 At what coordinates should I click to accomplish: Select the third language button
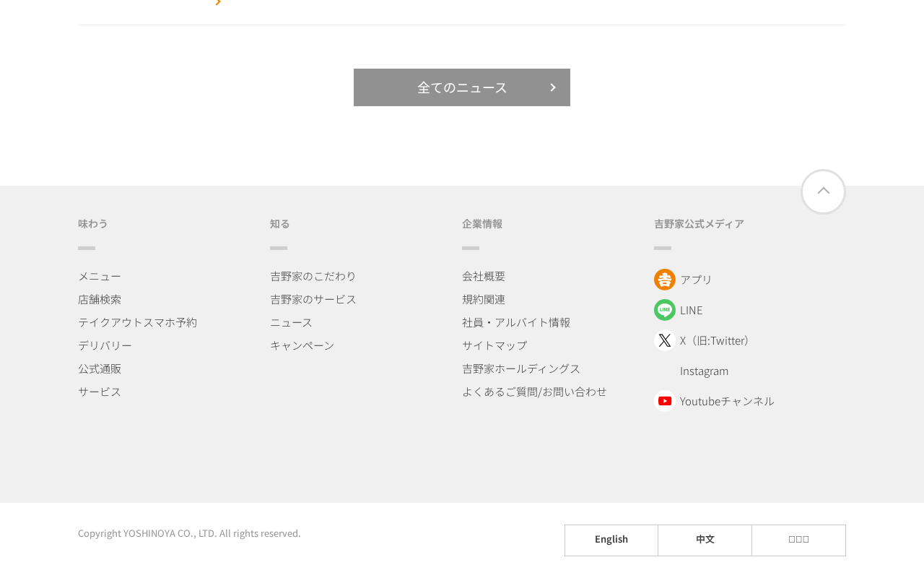(799, 540)
